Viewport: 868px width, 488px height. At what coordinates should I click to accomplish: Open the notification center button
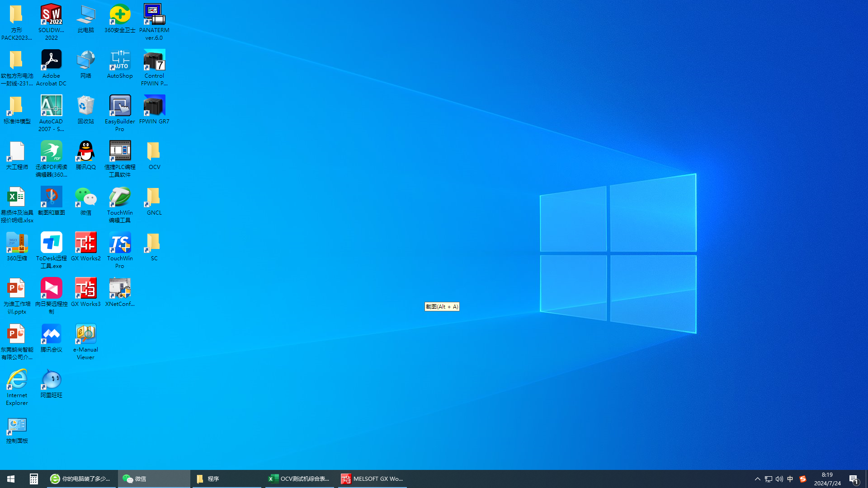pos(854,479)
